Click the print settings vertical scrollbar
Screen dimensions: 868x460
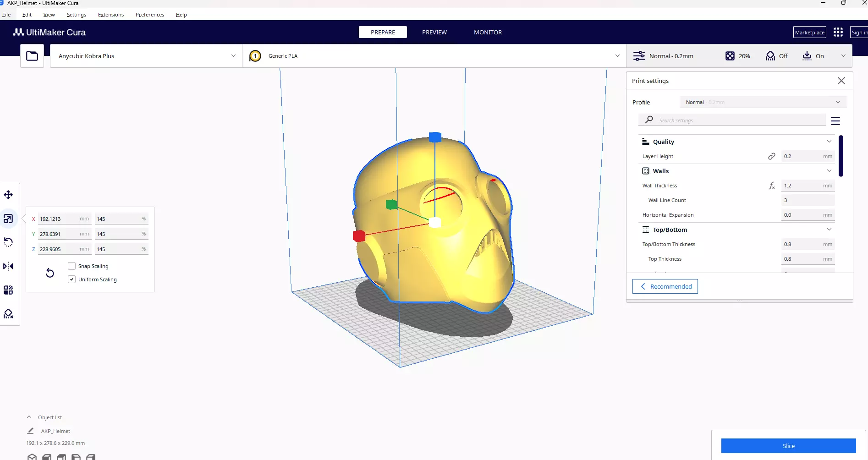coord(841,156)
